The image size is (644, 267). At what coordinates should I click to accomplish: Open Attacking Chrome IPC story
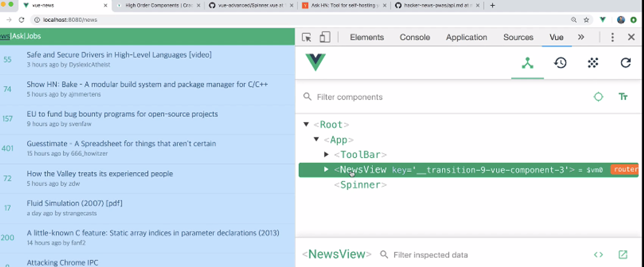[63, 262]
